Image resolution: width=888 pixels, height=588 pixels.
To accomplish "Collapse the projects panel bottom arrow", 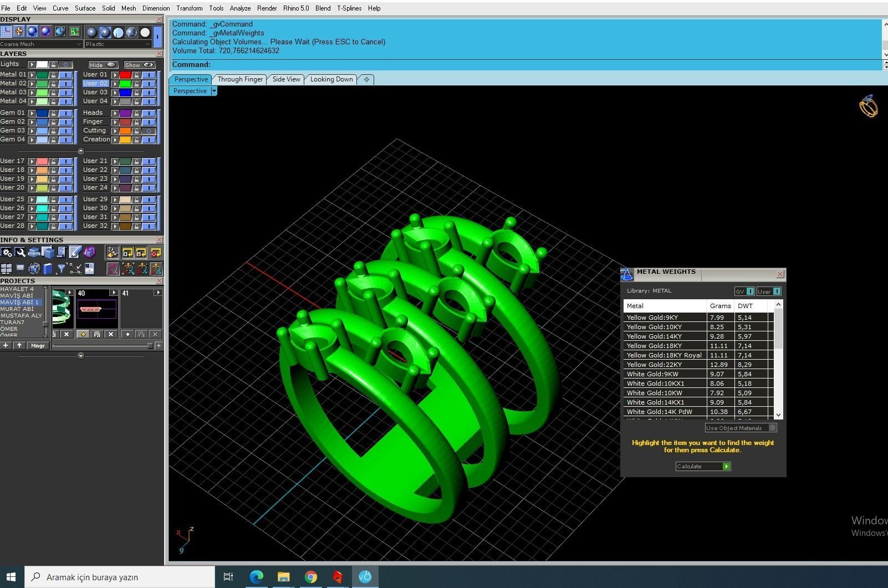I will (x=81, y=356).
